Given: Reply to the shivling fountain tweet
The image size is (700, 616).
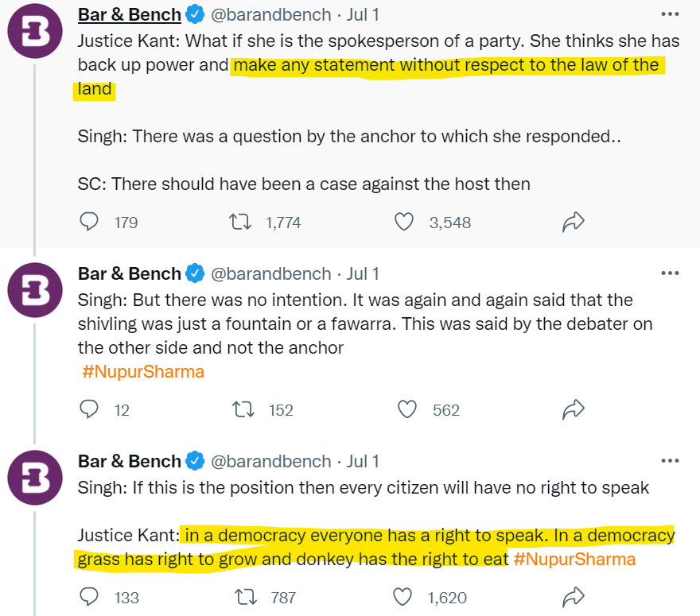Looking at the screenshot, I should click(x=89, y=409).
